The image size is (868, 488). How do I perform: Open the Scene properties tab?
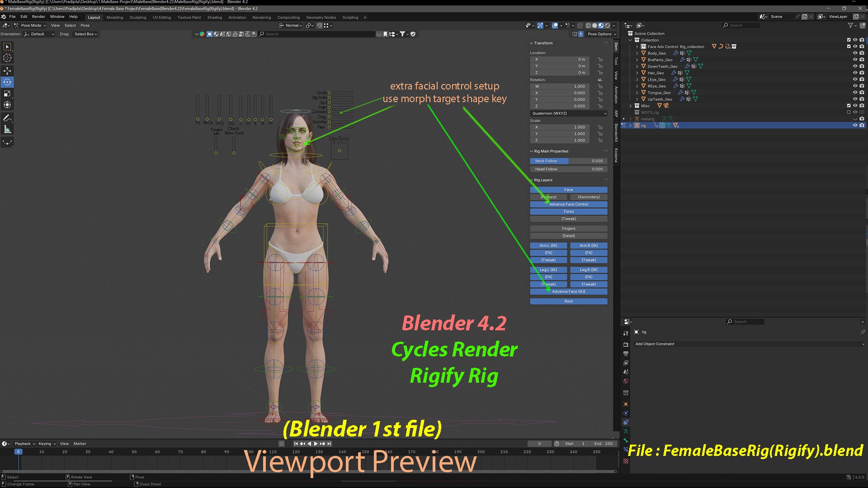coord(626,372)
